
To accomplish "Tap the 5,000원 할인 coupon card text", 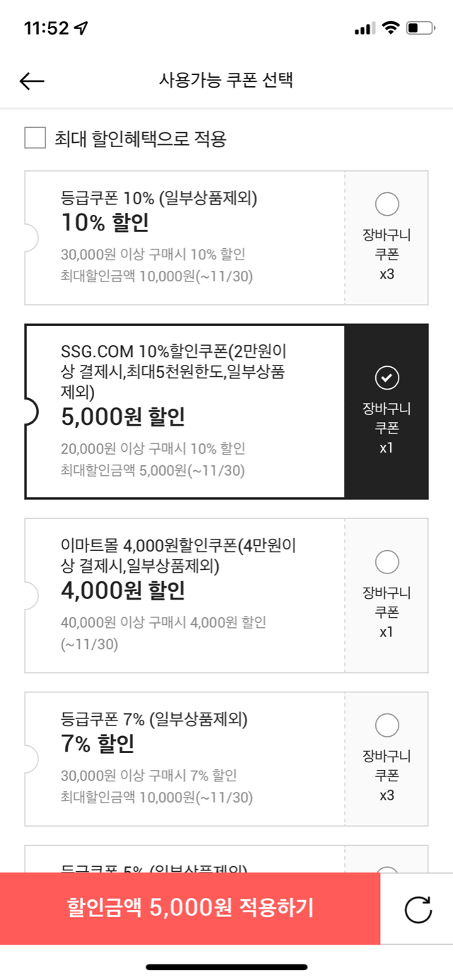I will click(x=123, y=417).
